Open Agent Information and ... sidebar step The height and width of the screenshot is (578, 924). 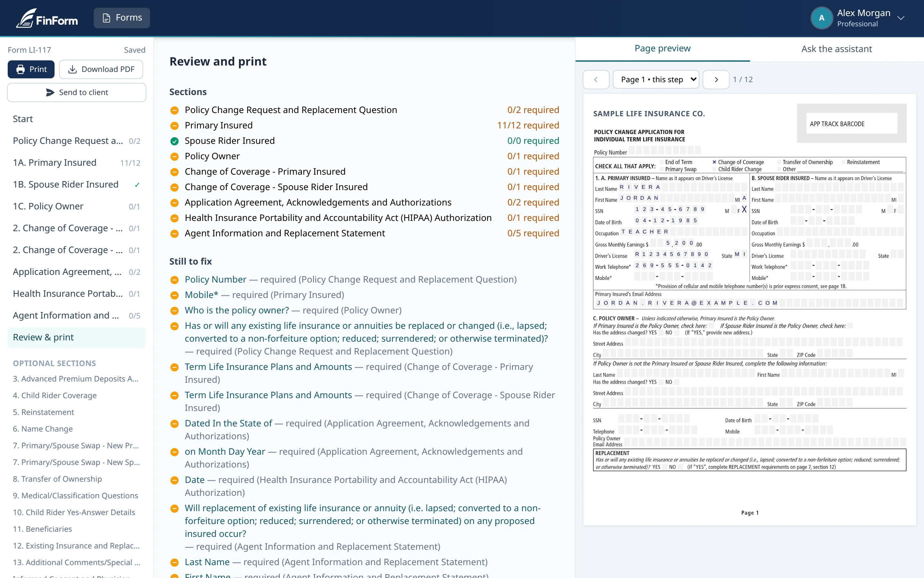76,315
